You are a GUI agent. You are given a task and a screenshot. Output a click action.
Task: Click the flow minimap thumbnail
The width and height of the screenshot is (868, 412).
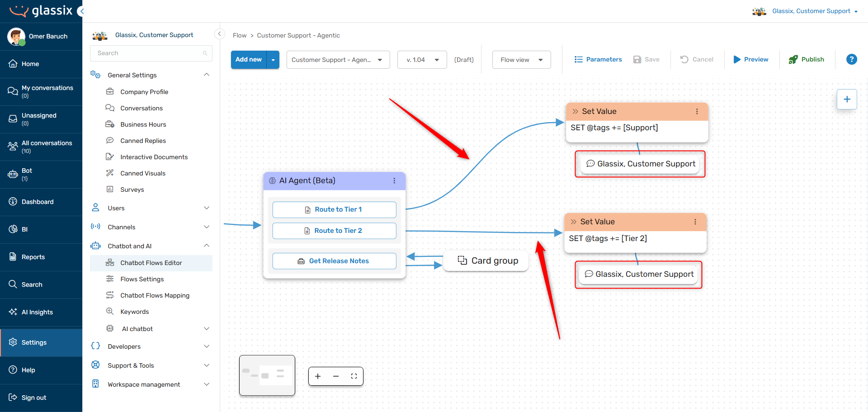point(267,375)
